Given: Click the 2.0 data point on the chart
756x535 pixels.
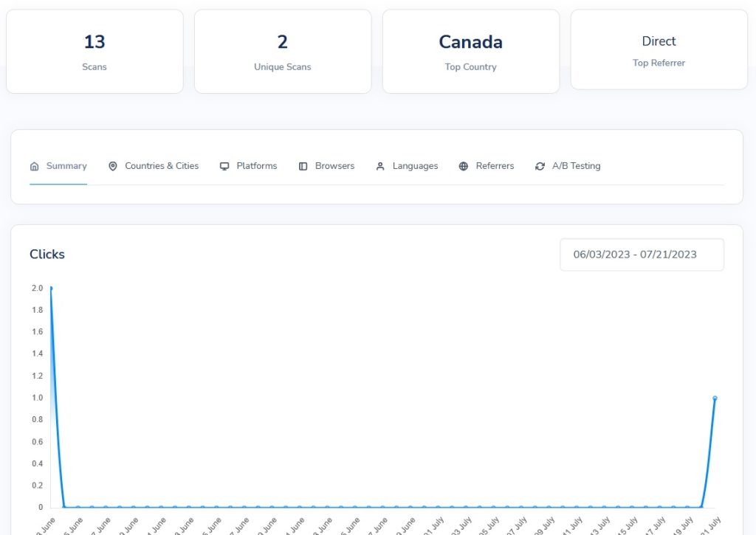Looking at the screenshot, I should coord(51,289).
